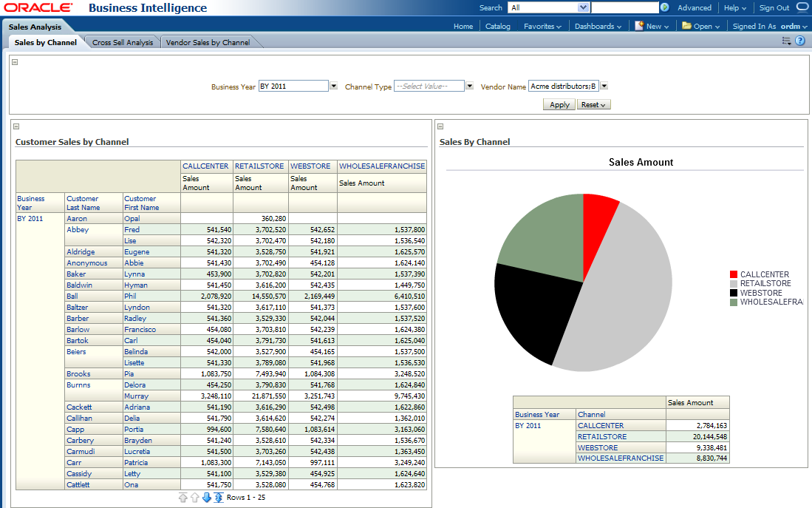Click the search text input field

624,7
